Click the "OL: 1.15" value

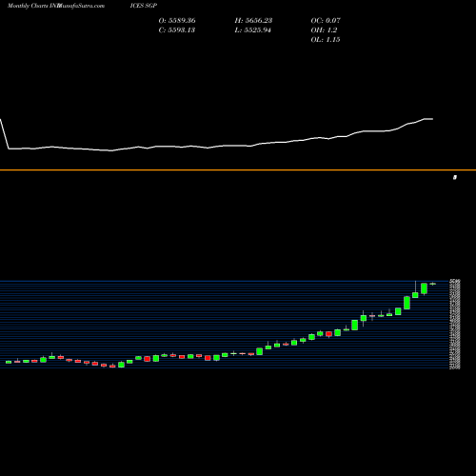[326, 40]
